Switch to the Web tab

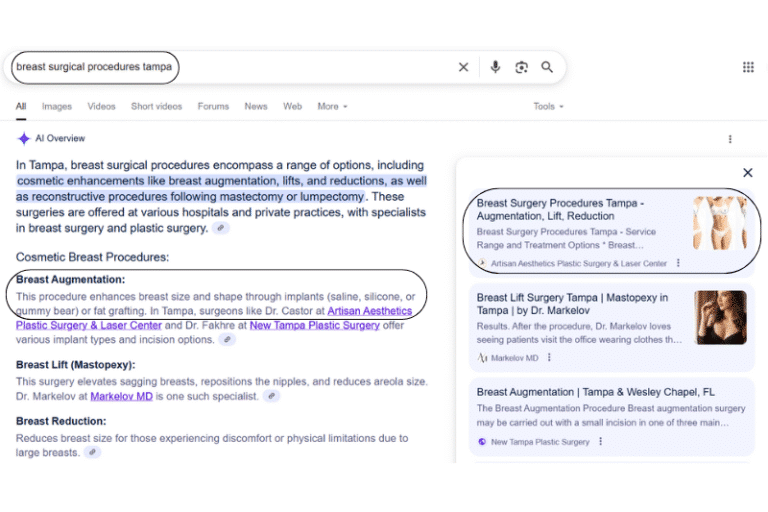point(292,106)
